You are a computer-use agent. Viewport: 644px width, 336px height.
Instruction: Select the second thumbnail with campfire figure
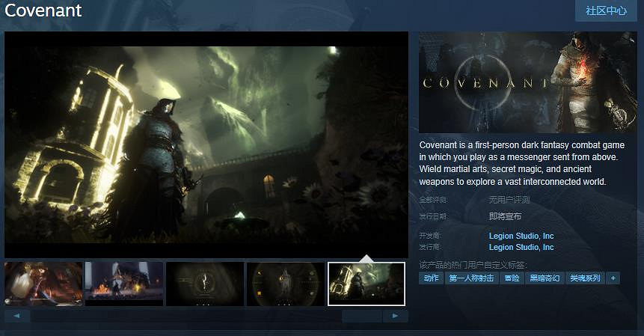point(124,284)
